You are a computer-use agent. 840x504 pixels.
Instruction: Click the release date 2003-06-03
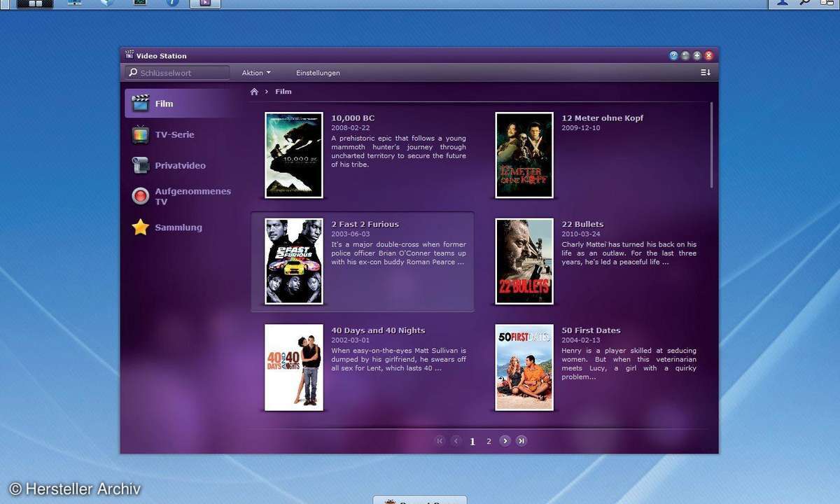pos(351,234)
